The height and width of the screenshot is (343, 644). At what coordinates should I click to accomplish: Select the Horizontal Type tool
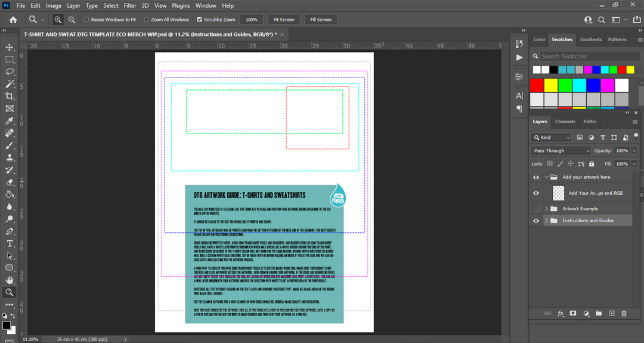9,244
